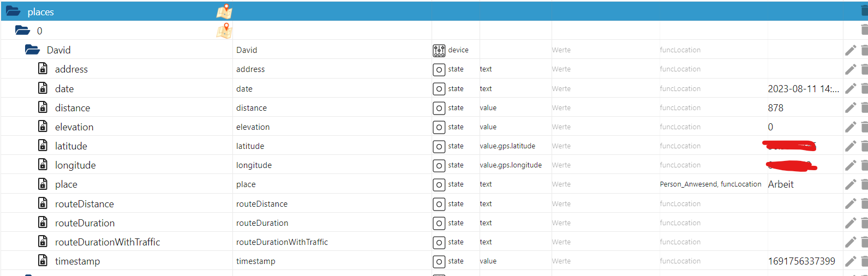Screen dimensions: 868x276
Task: Click the trash icon in the address row
Action: point(864,69)
